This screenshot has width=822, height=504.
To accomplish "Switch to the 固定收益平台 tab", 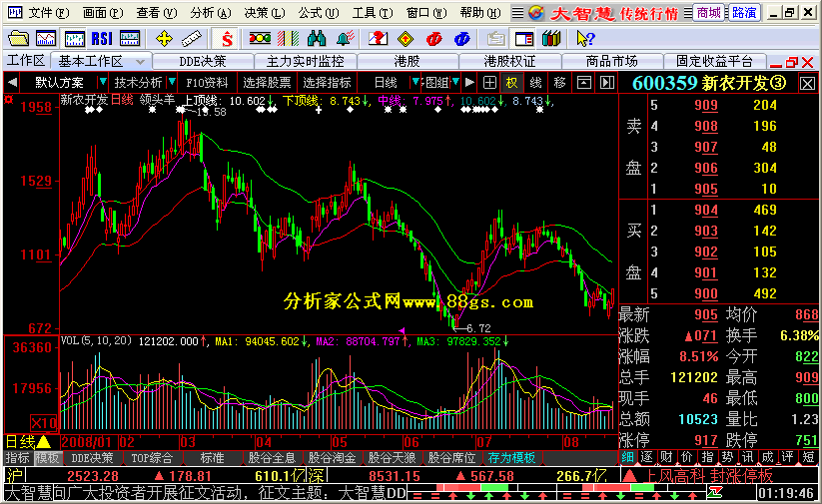I will (x=714, y=61).
